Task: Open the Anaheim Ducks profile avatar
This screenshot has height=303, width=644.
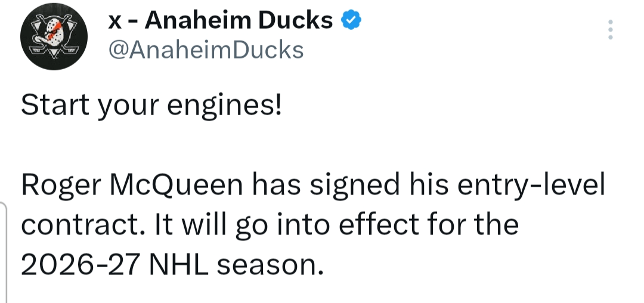Action: pos(55,38)
